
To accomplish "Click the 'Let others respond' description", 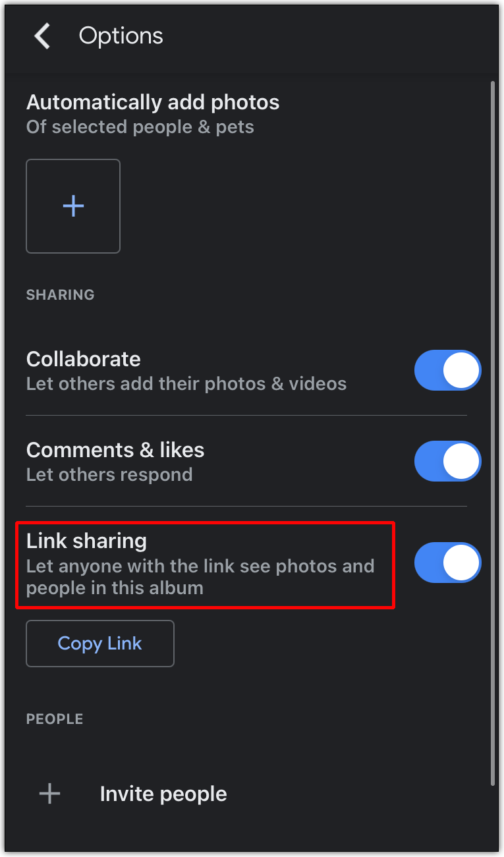I will coord(109,474).
